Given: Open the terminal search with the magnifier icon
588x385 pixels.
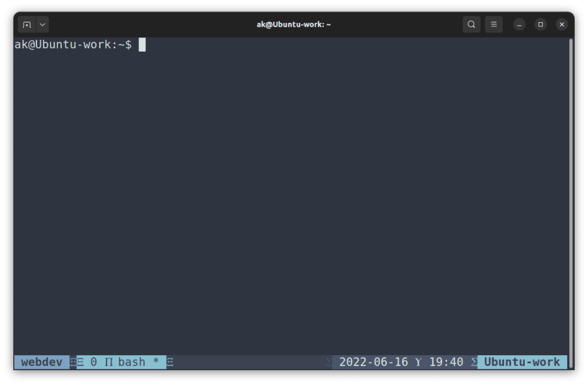Looking at the screenshot, I should click(x=471, y=24).
